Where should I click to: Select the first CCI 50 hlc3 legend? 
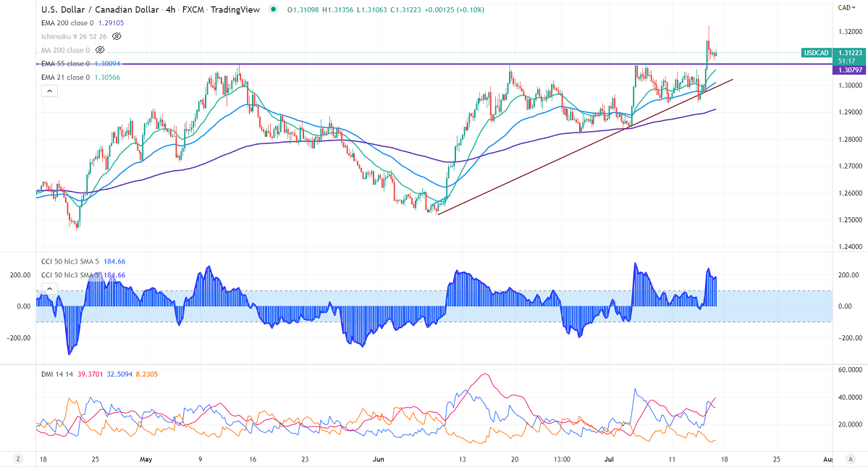[x=83, y=261]
